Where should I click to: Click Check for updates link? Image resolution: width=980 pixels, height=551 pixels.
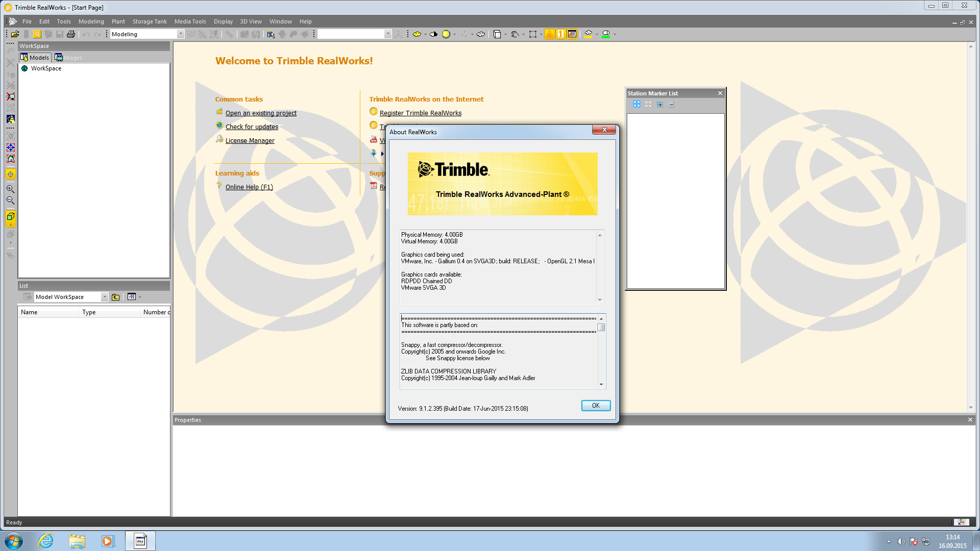[x=252, y=127]
